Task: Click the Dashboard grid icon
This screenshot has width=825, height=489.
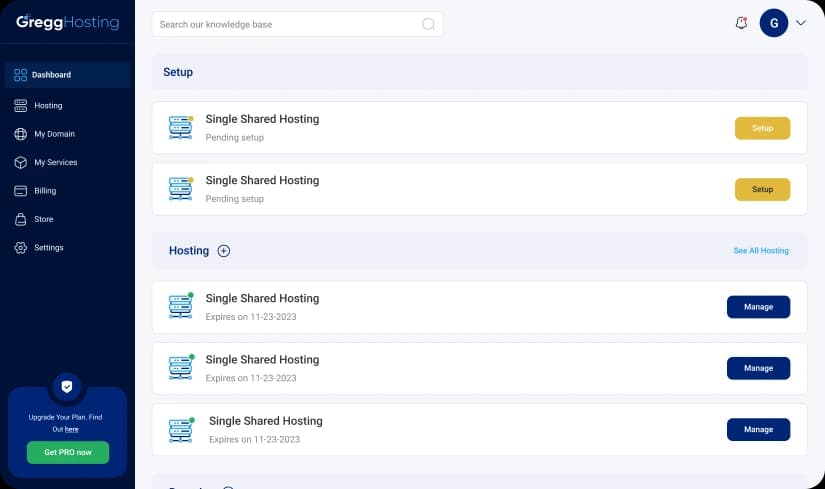Action: coord(21,75)
